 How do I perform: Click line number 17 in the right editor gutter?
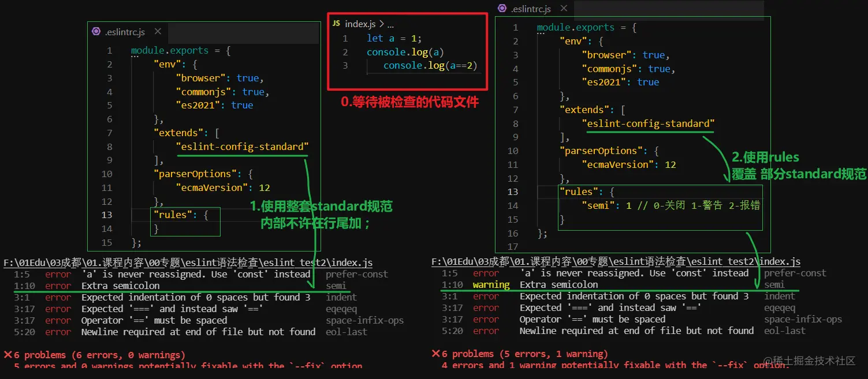pos(513,247)
